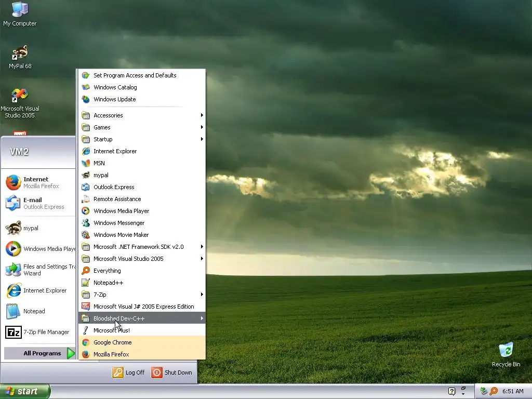The image size is (532, 399).
Task: Click the Everything tray icon near clock
Action: coord(494,391)
